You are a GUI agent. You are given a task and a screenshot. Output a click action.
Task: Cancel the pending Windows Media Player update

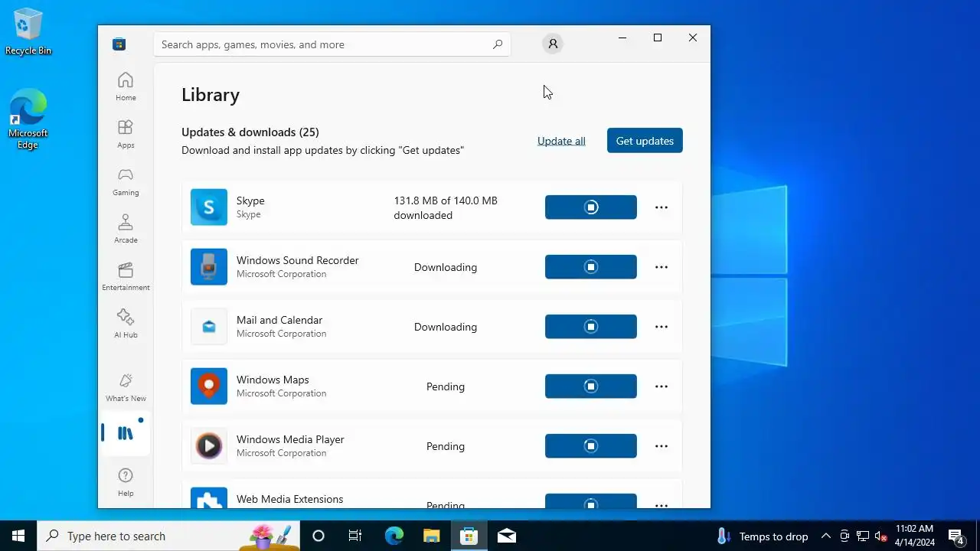coord(591,446)
